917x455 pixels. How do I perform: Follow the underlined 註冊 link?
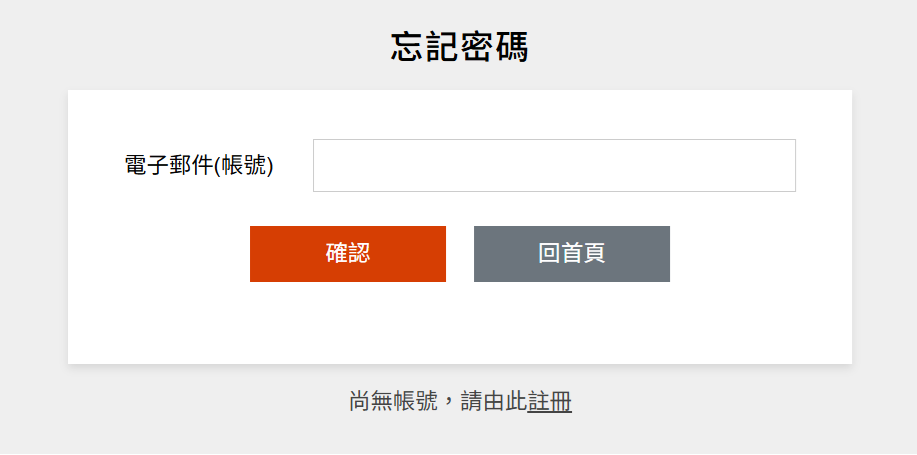(550, 402)
